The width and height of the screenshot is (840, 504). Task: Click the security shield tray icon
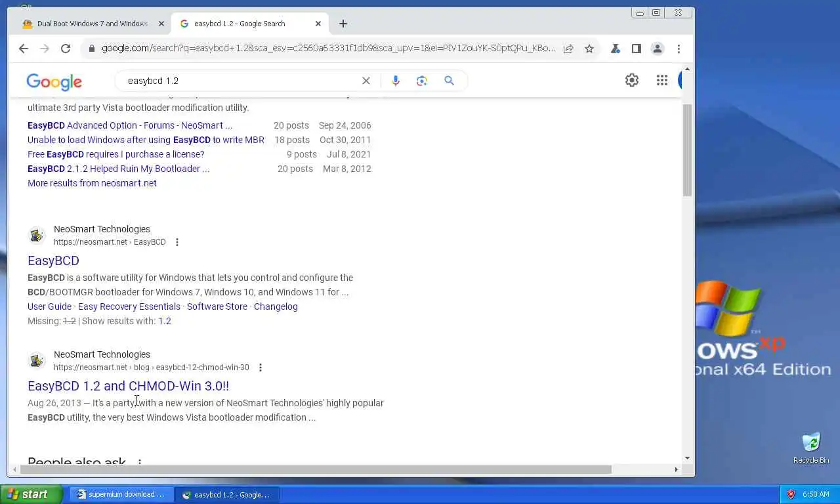(x=791, y=494)
